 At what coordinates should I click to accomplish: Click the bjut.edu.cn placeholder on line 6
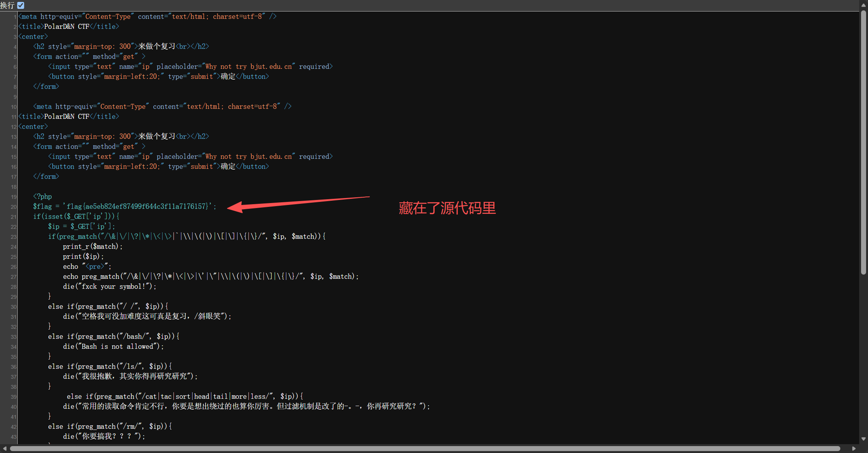[271, 67]
